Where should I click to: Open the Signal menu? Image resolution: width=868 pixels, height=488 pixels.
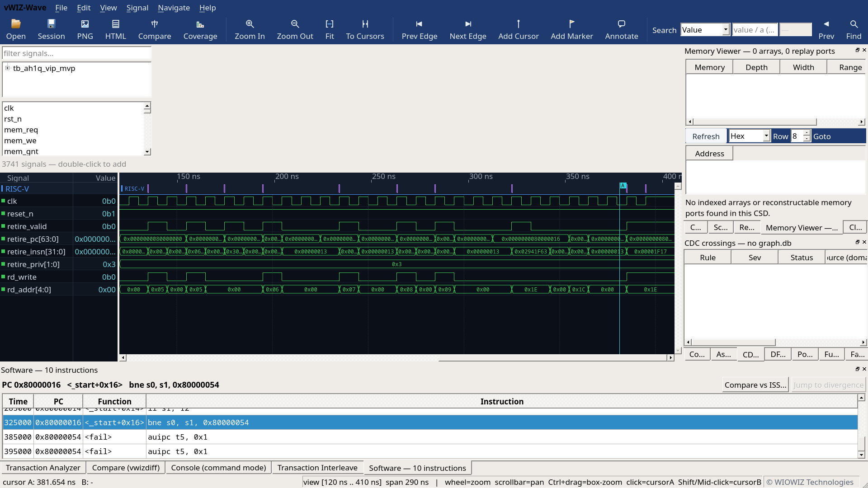[x=137, y=8]
